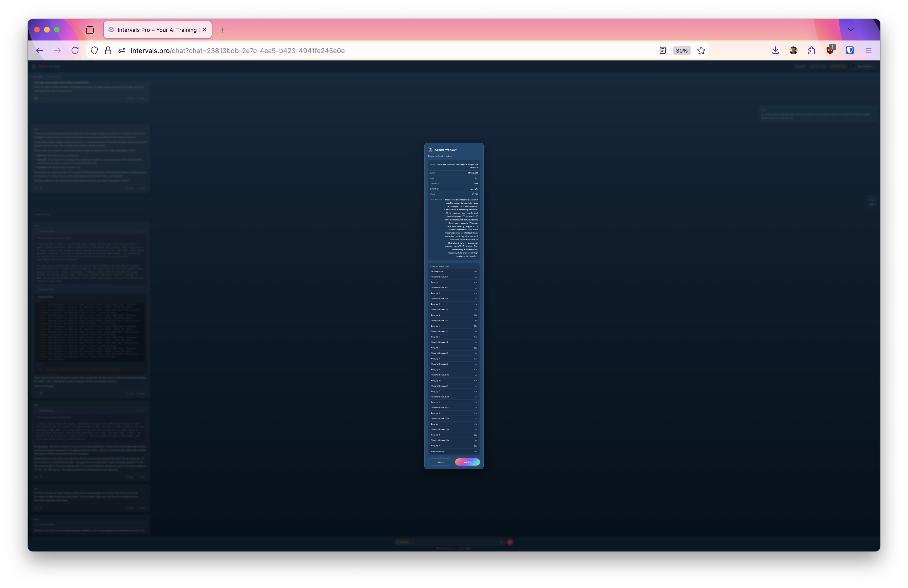Image resolution: width=908 pixels, height=588 pixels.
Task: Click the tracking protection shield icon
Action: (x=94, y=50)
